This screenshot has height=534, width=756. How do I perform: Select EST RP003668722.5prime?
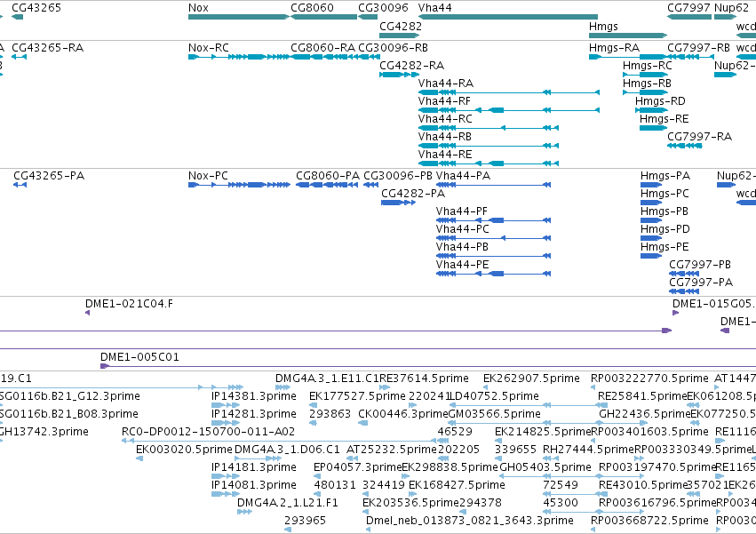[593, 530]
